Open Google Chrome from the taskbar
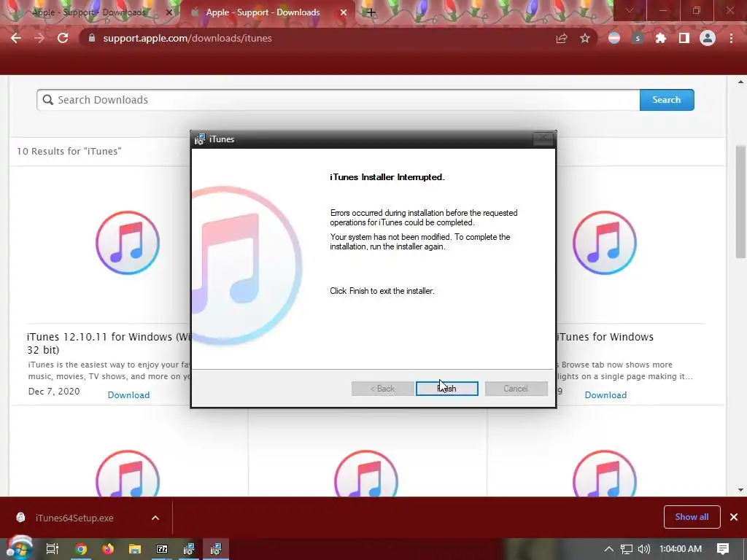Viewport: 747px width, 560px height. [x=80, y=549]
